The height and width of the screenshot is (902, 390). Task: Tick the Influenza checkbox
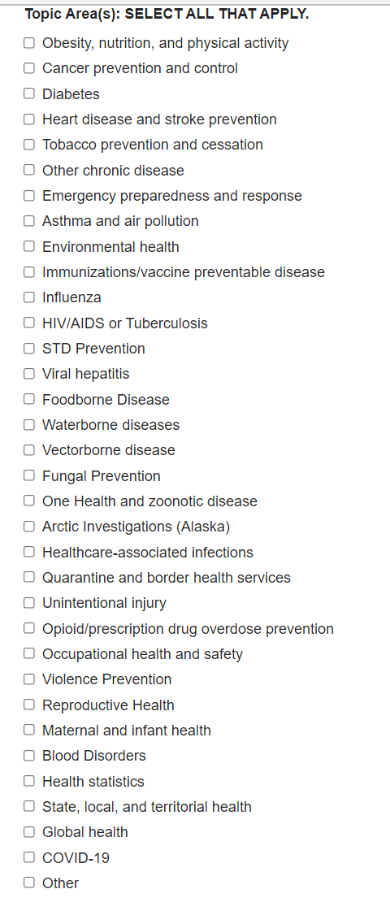29,297
